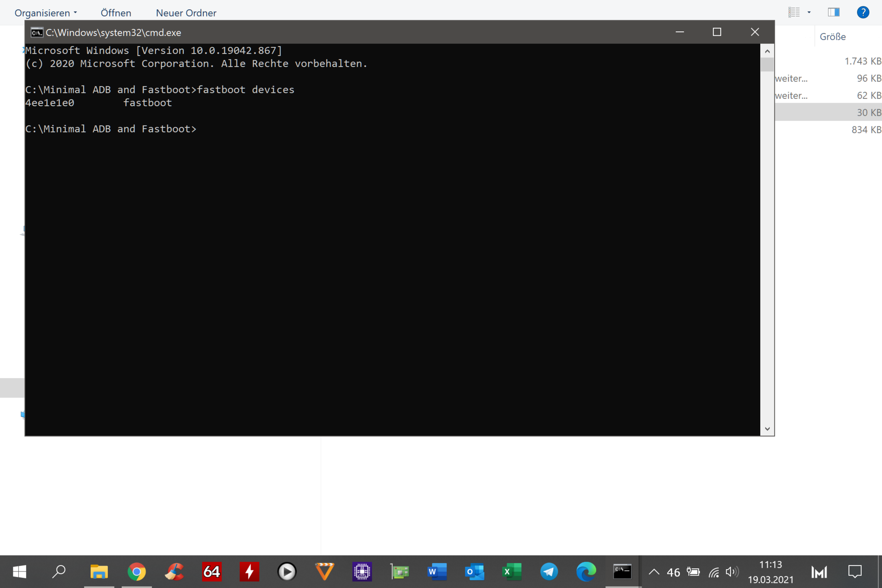Screen dimensions: 882x588
Task: Click device serial 4ee1e1e0 output
Action: [x=50, y=103]
